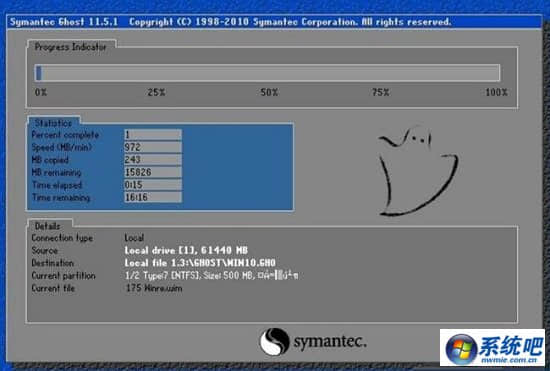
Task: Select the Speed (MB/min) value 972
Action: pos(153,147)
